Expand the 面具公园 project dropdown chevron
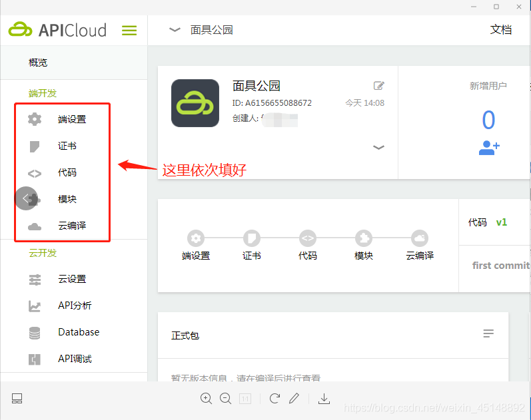The width and height of the screenshot is (531, 420). (175, 30)
